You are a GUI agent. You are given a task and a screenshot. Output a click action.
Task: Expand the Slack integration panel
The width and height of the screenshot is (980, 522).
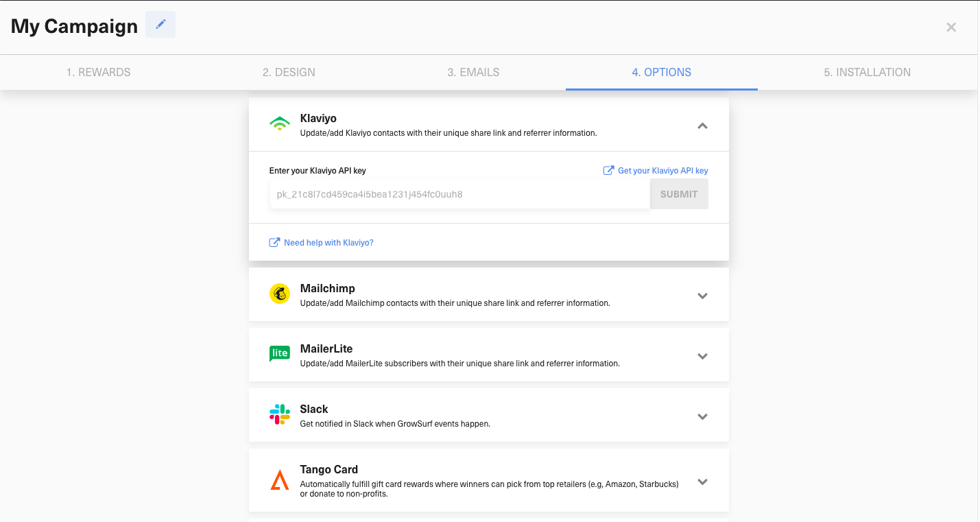tap(702, 416)
